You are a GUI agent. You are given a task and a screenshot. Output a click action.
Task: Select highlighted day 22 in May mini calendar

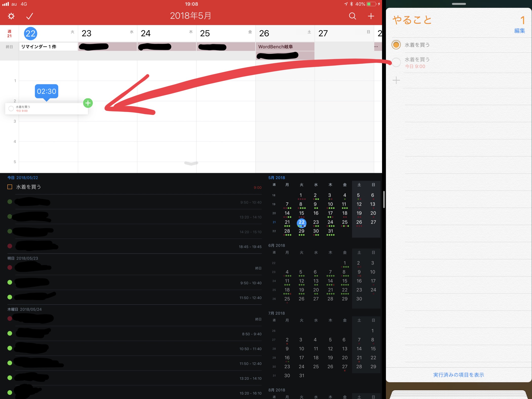coord(301,223)
